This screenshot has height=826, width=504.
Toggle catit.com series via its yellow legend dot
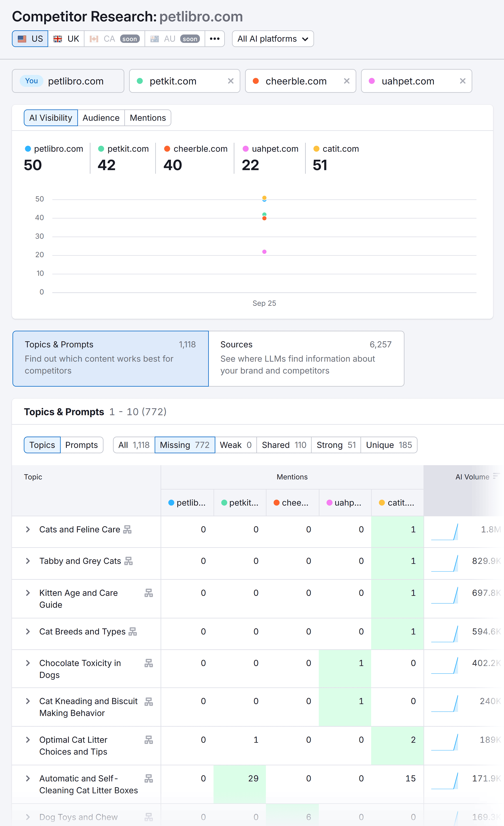click(316, 149)
